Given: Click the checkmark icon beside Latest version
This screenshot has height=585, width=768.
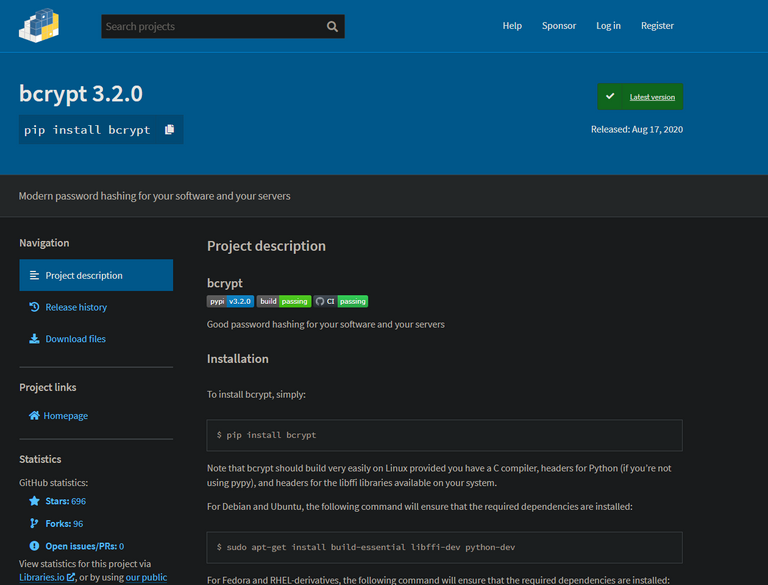Looking at the screenshot, I should coord(610,97).
